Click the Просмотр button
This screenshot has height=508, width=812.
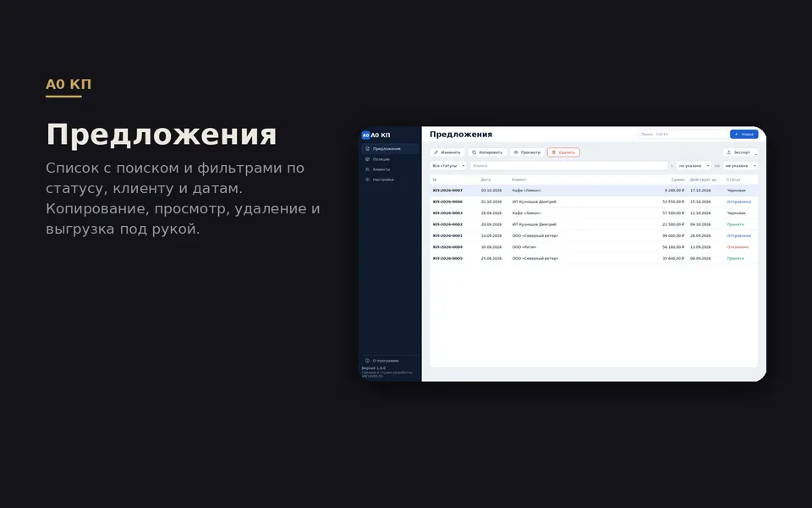[527, 152]
